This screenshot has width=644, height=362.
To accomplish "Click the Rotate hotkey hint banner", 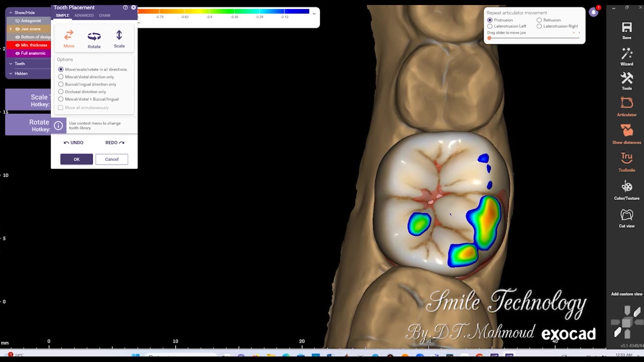I will coord(28,125).
